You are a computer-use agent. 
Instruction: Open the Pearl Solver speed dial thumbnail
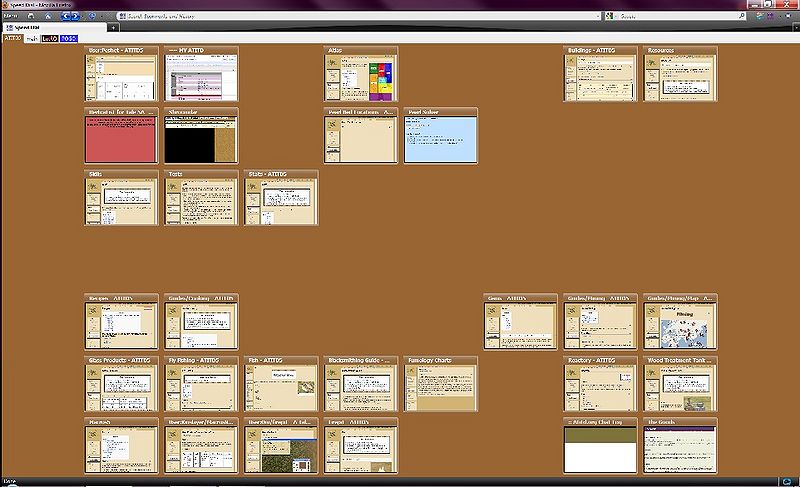[x=441, y=136]
